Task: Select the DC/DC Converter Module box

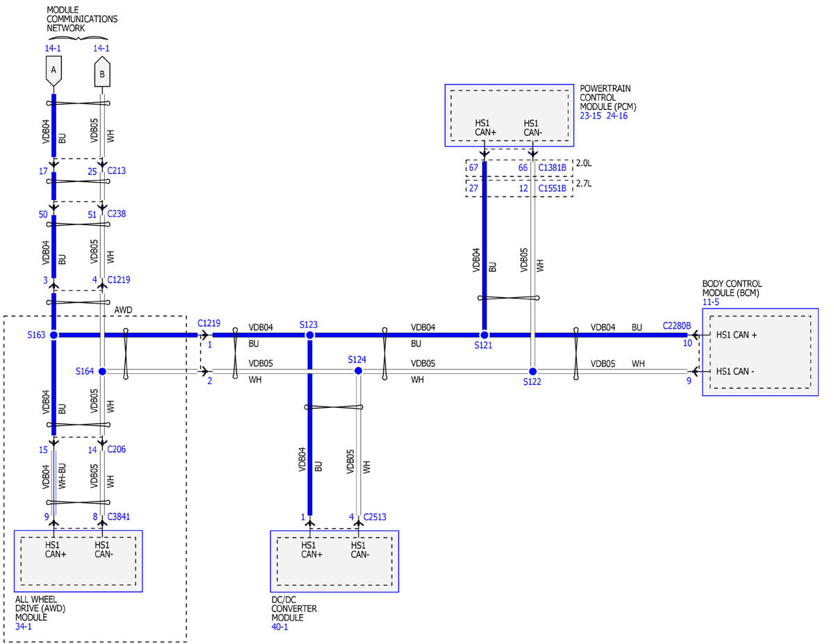Action: pos(334,561)
